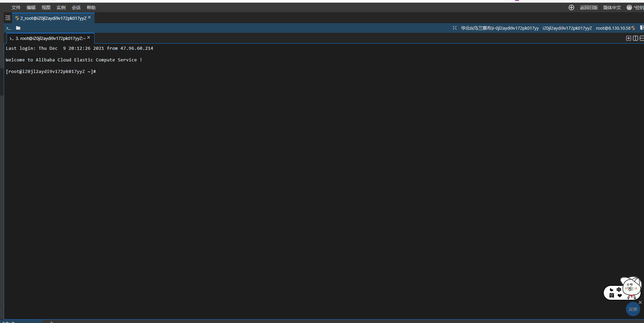This screenshot has height=323, width=644.
Task: Open the user avatar account profile
Action: (629, 7)
